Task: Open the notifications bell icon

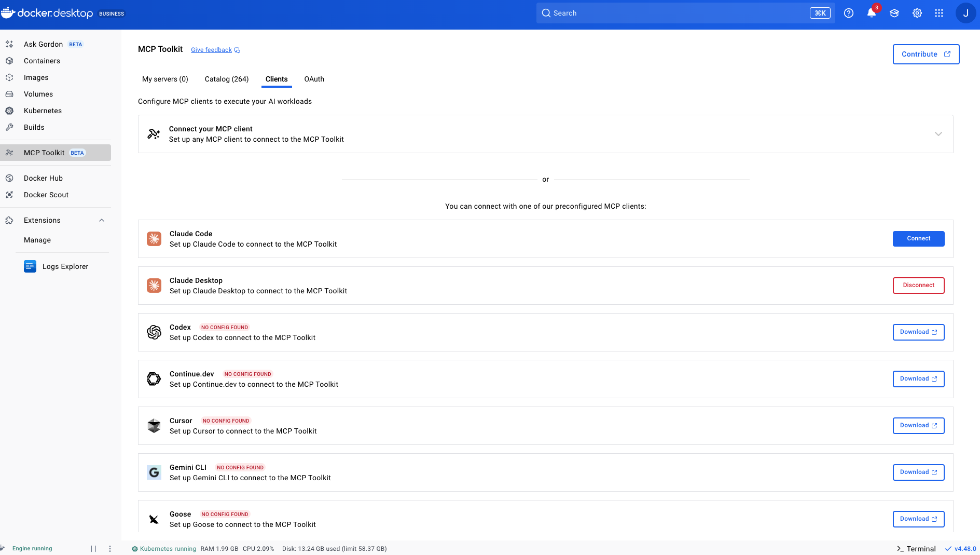Action: point(872,13)
